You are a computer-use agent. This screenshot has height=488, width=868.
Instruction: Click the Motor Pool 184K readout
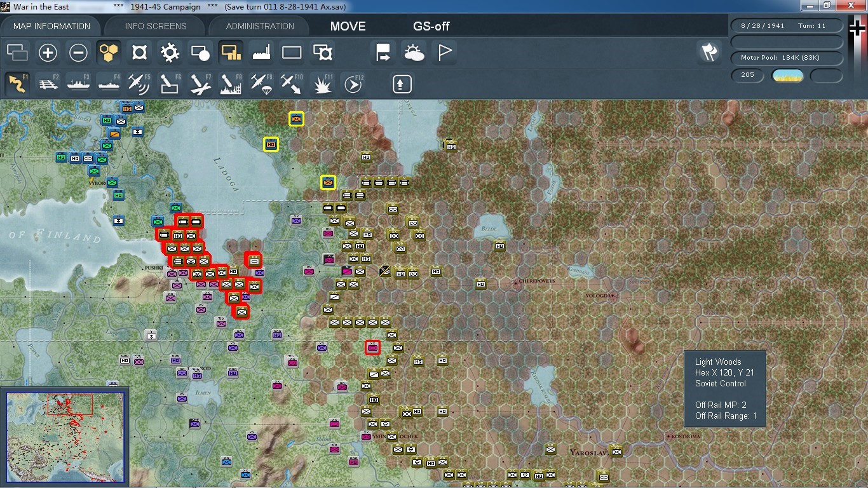787,58
